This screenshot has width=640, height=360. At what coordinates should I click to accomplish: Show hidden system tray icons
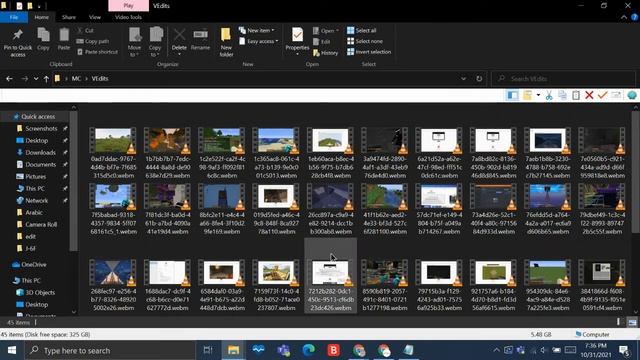[x=496, y=350]
